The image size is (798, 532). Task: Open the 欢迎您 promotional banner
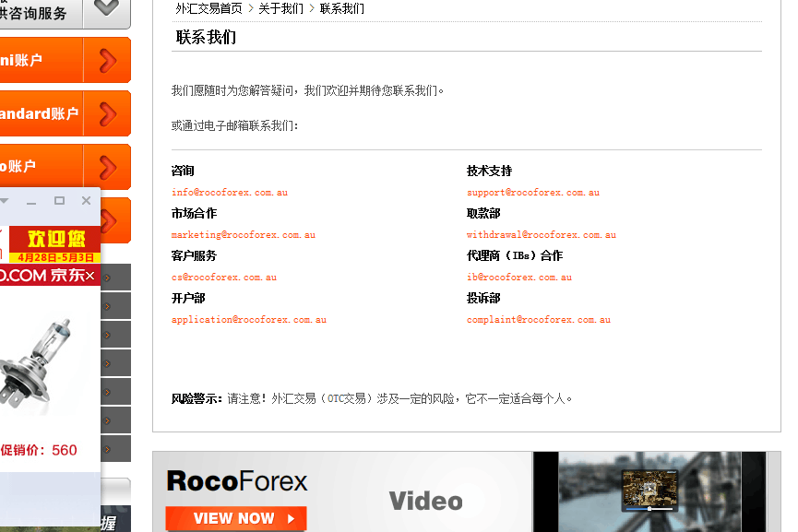pyautogui.click(x=55, y=239)
